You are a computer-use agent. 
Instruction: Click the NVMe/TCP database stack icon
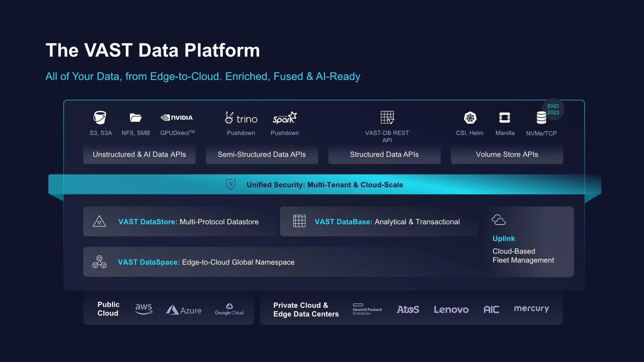pyautogui.click(x=541, y=118)
